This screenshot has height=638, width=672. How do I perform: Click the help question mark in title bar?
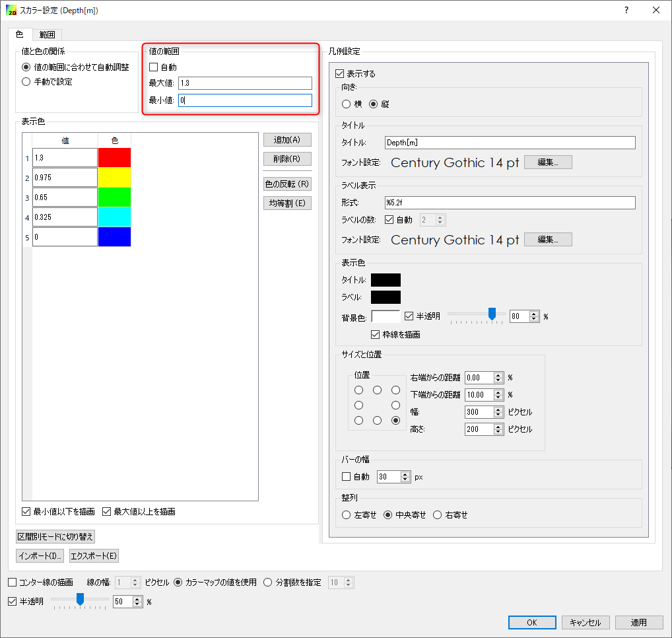click(626, 10)
